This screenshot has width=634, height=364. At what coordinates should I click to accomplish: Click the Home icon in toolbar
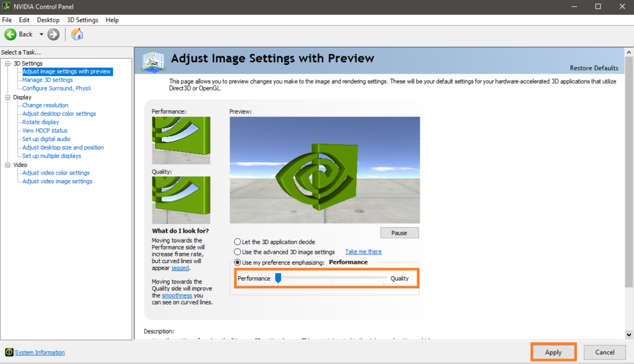tap(77, 35)
